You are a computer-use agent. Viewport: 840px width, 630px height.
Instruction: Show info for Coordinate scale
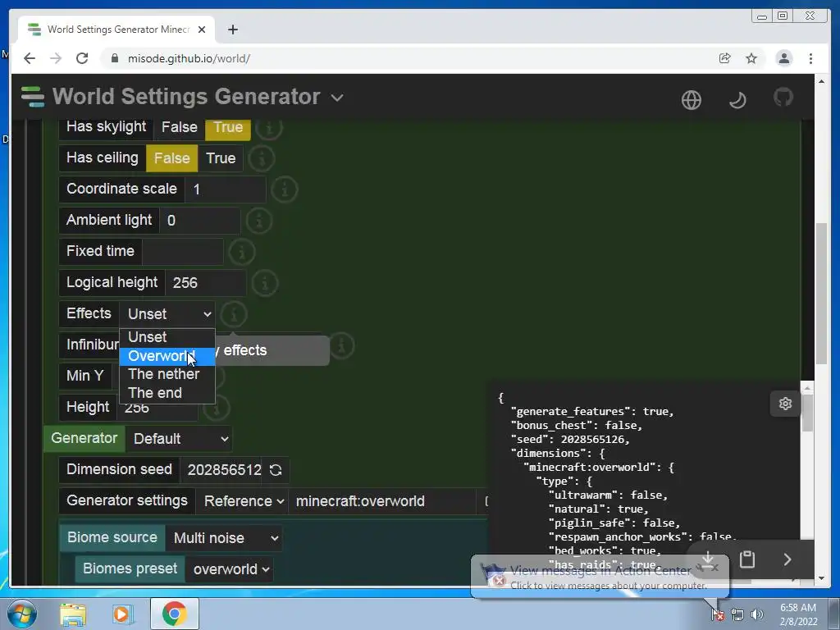click(285, 189)
